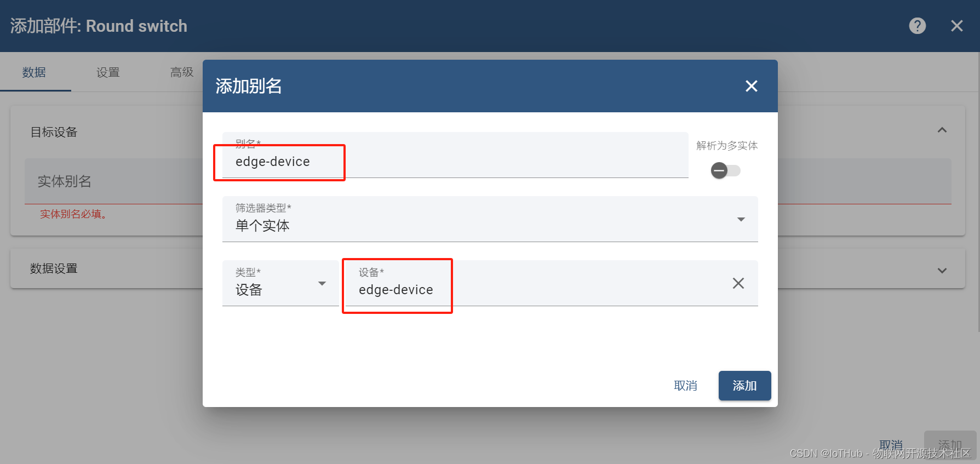The height and width of the screenshot is (464, 980).
Task: Toggle the 解析为多实体 switch
Action: click(x=725, y=171)
